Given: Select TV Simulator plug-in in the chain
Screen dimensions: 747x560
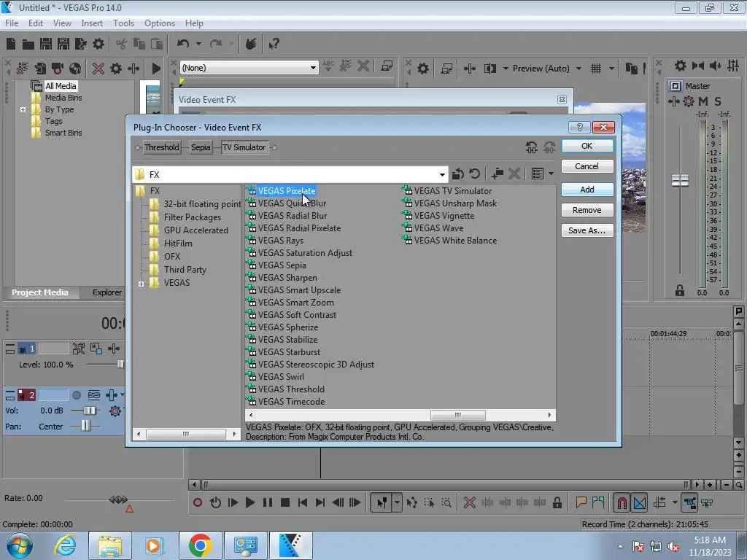Looking at the screenshot, I should click(244, 147).
